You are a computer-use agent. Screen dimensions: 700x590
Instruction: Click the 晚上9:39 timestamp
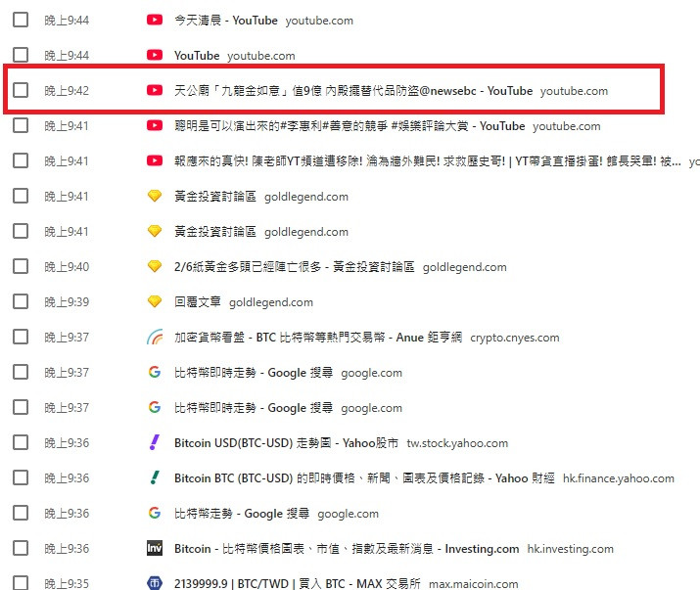pos(67,302)
